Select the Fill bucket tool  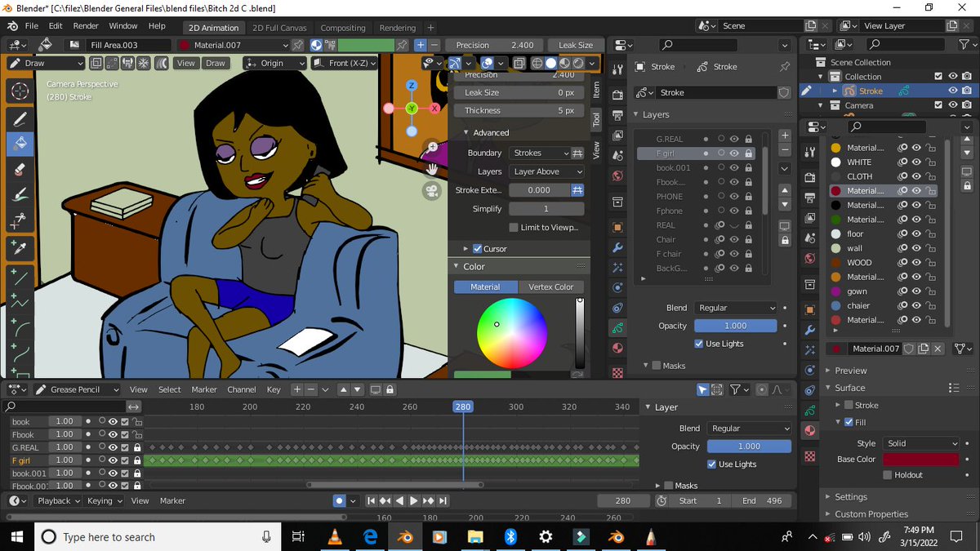tap(20, 144)
